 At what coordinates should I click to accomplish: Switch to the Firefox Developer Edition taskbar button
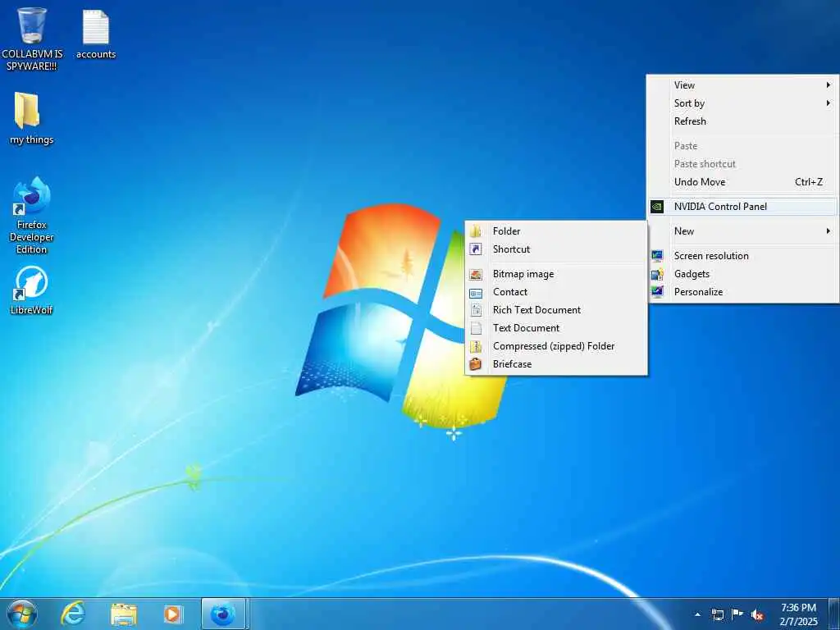click(x=223, y=614)
